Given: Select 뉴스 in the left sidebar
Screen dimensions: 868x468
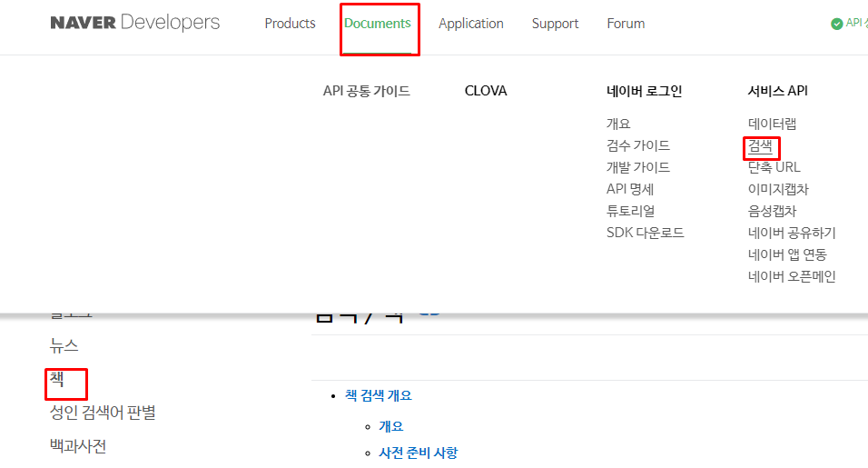Looking at the screenshot, I should (x=64, y=346).
